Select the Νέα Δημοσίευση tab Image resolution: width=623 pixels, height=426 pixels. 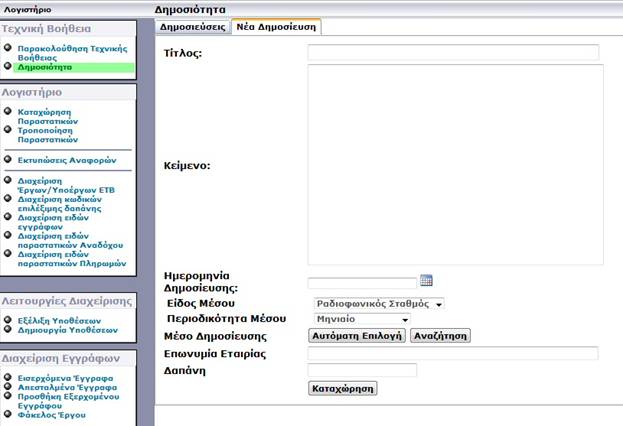point(272,27)
